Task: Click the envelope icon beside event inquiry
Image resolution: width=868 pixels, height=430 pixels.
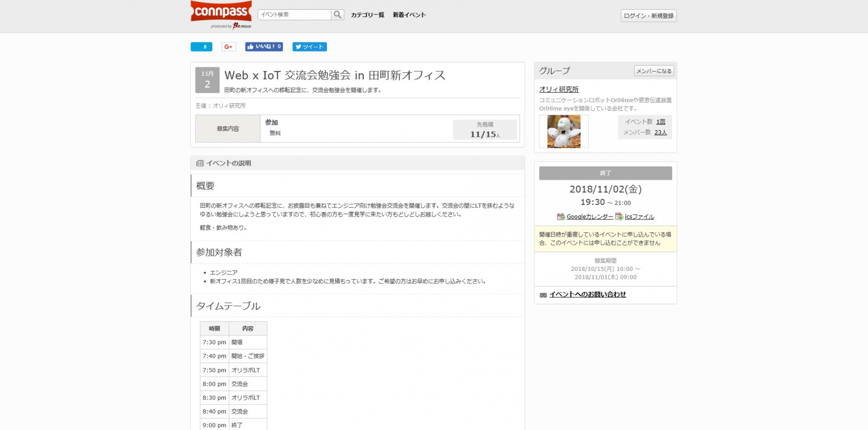Action: (543, 295)
